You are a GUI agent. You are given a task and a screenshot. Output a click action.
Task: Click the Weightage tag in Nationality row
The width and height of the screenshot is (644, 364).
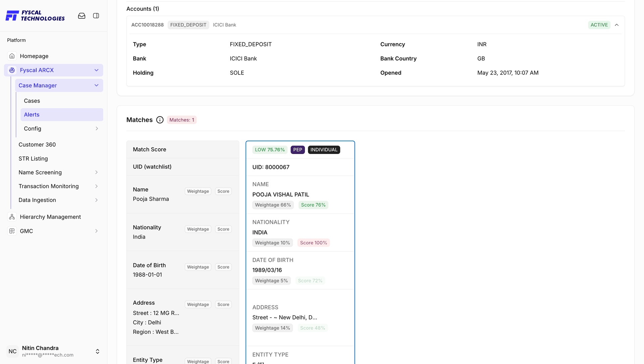198,229
